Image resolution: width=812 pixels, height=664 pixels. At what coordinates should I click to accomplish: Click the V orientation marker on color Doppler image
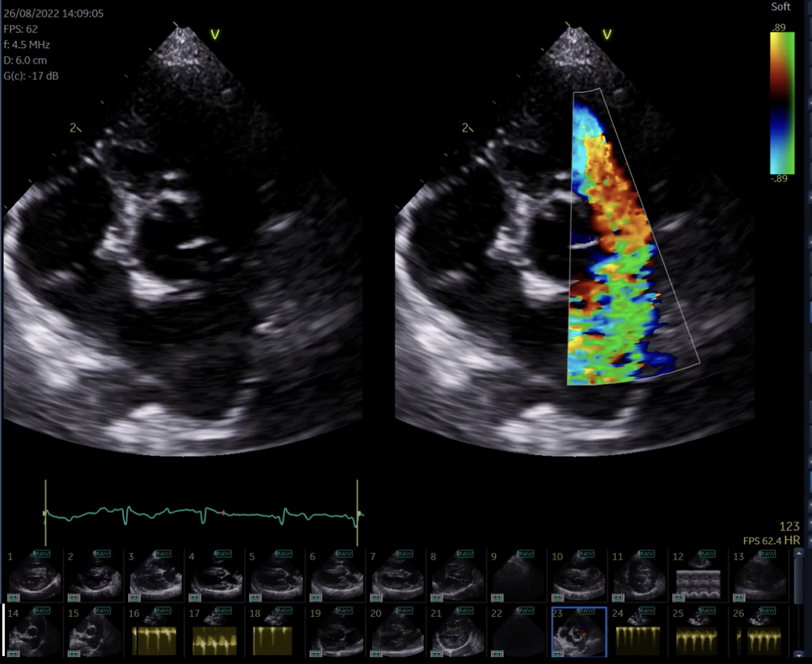coord(607,35)
